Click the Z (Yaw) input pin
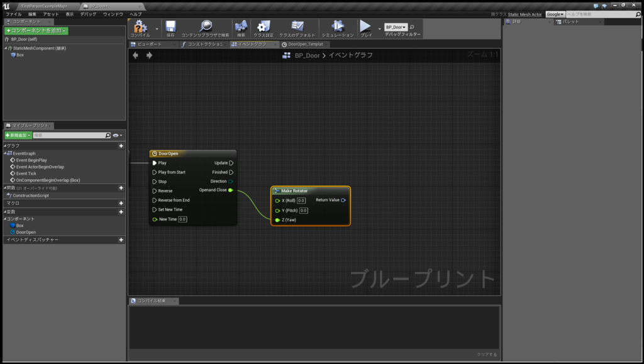Screen dimensions: 644x364 277,220
